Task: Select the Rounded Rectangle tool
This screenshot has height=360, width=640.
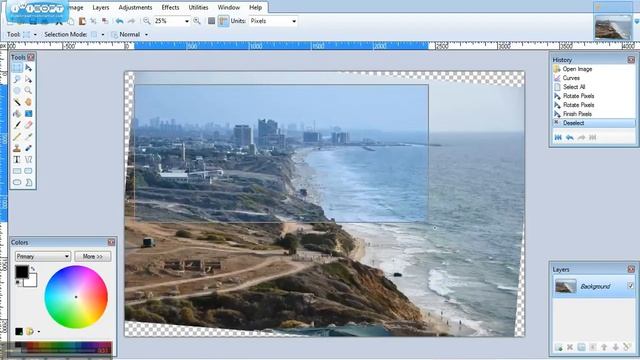Action: click(29, 171)
